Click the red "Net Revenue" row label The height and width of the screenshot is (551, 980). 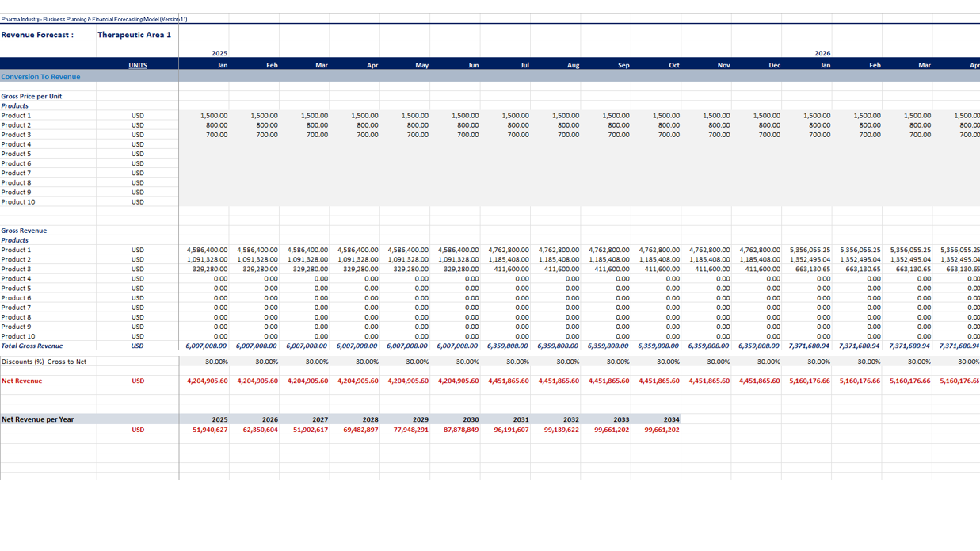pos(22,381)
